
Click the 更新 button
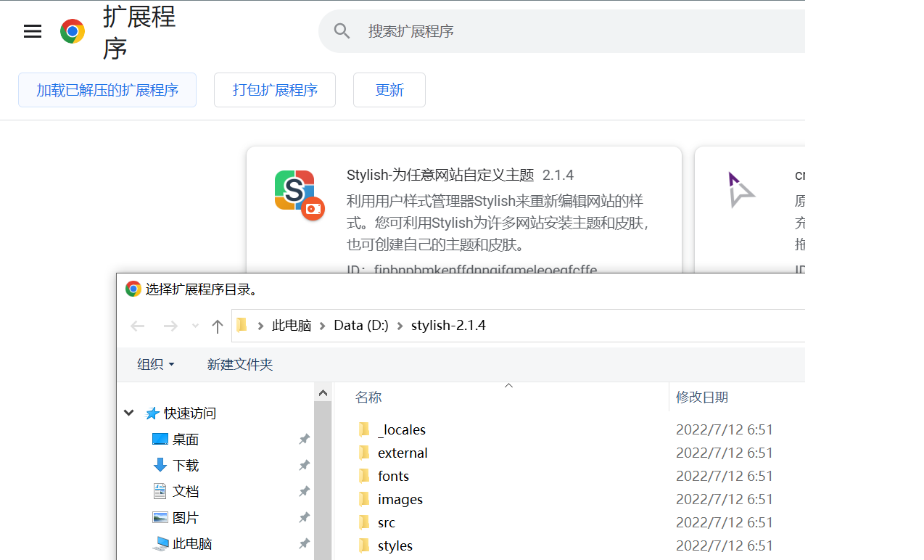[x=389, y=90]
